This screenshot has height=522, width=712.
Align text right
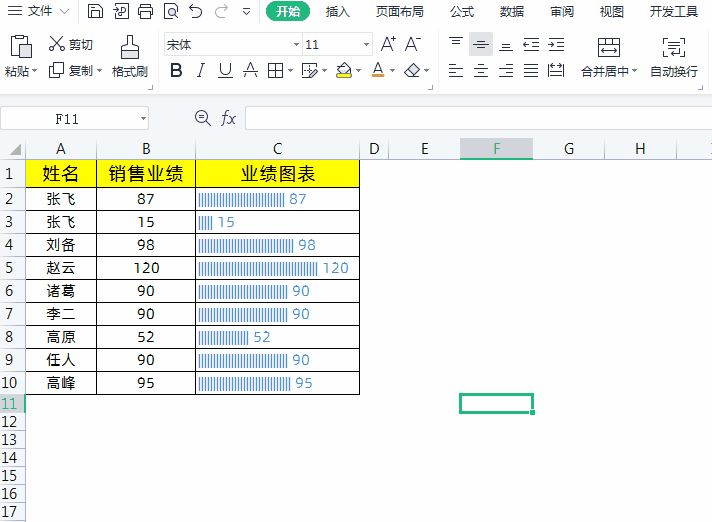(x=506, y=70)
